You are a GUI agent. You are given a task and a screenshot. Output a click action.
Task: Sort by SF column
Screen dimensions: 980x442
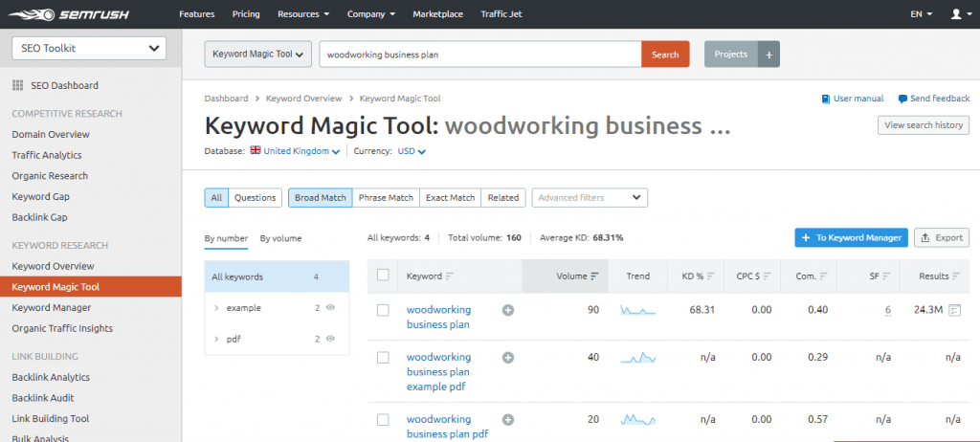click(887, 276)
